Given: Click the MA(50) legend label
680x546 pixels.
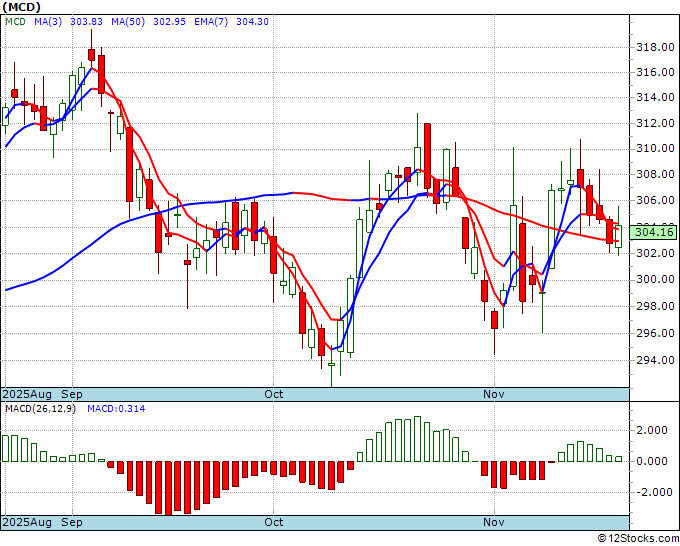Looking at the screenshot, I should point(128,22).
